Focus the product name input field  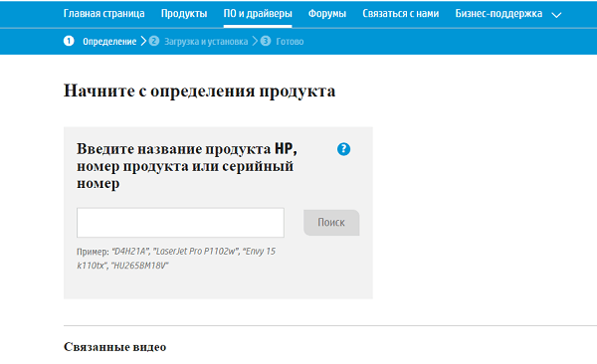pos(180,223)
